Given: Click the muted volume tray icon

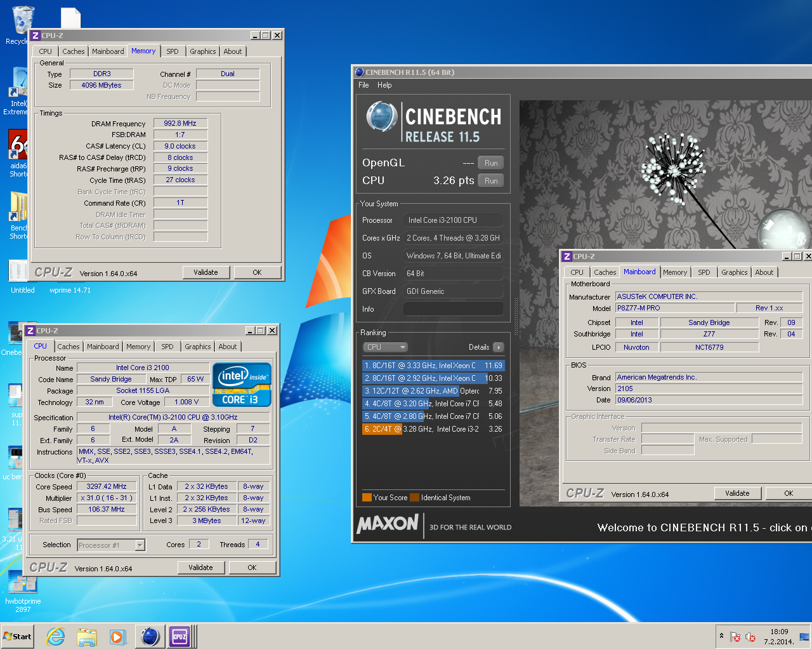Looking at the screenshot, I should tap(750, 637).
